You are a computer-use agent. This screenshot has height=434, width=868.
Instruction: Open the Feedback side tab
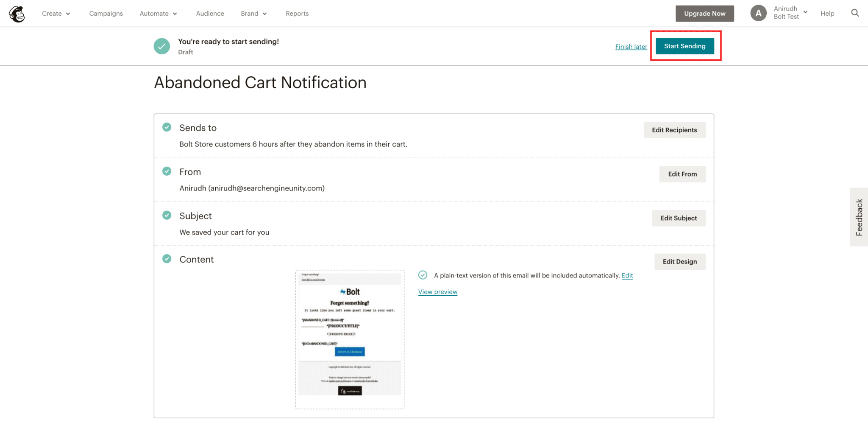pos(859,217)
